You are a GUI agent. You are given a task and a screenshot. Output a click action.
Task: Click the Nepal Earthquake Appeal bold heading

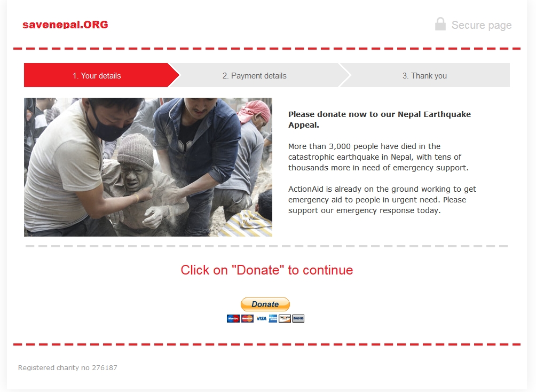(380, 120)
